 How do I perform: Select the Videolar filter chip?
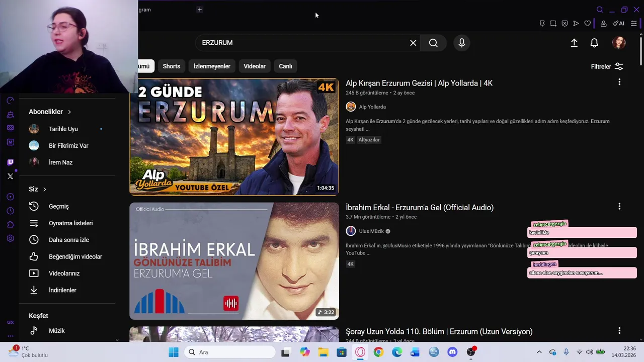255,66
